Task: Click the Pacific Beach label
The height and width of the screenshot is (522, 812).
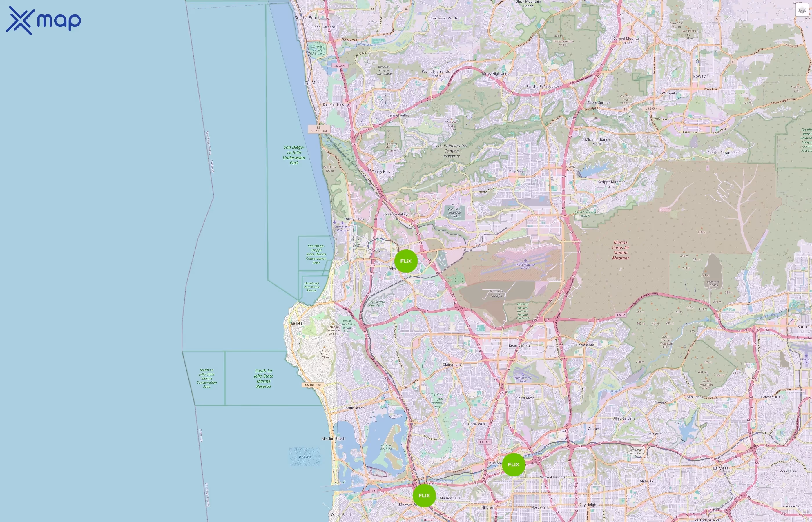Action: tap(354, 408)
